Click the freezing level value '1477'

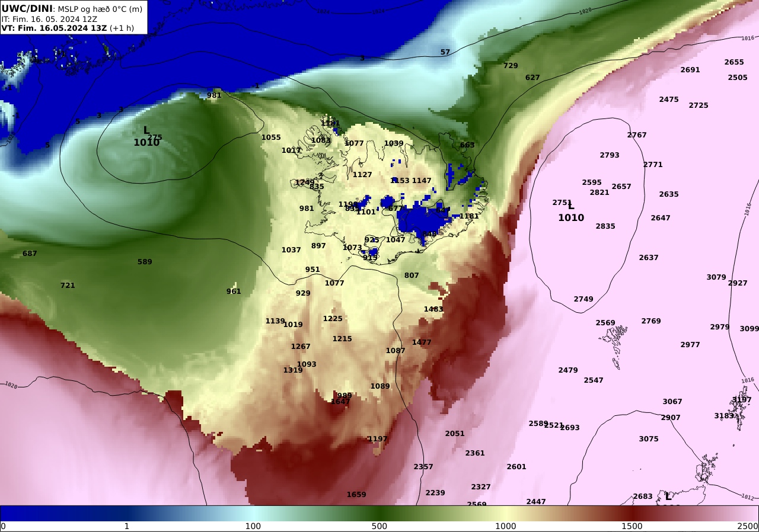click(422, 342)
